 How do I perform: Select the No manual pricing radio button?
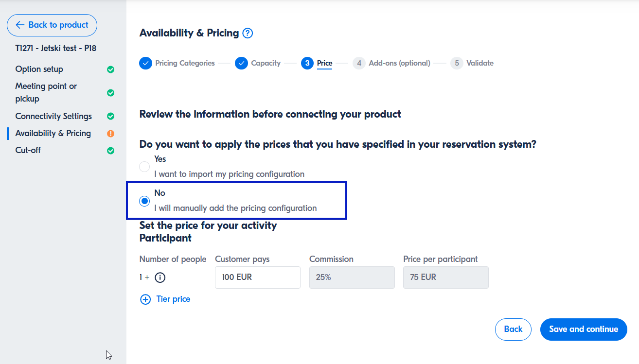144,201
